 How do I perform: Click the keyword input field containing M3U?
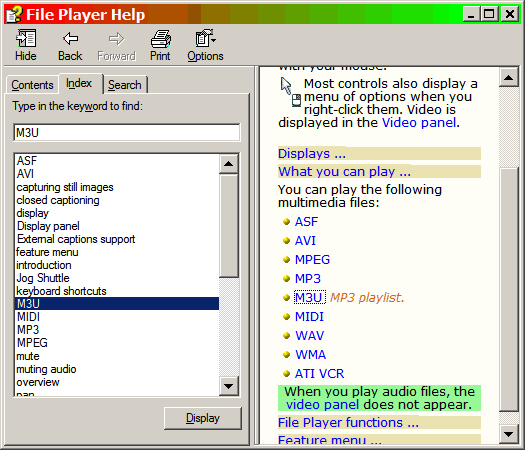click(x=127, y=133)
